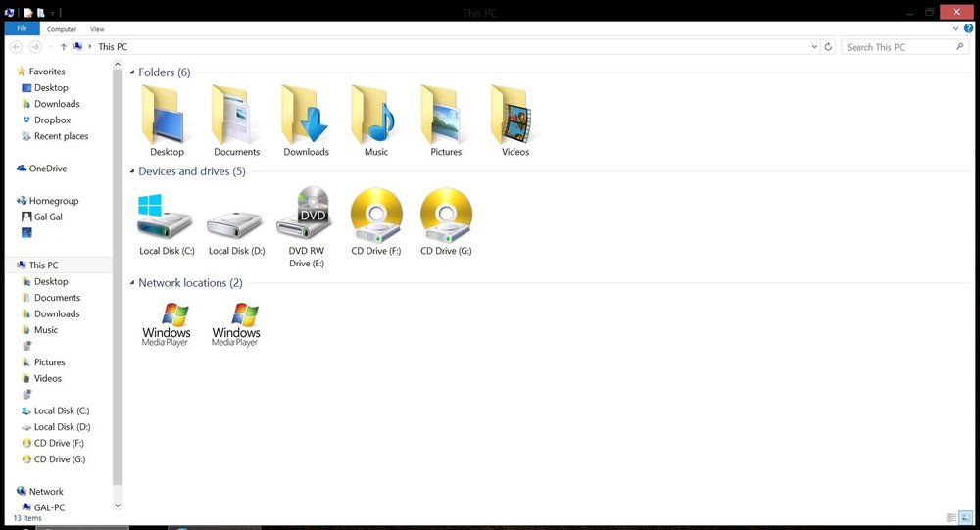Switch to large icons view in status bar
This screenshot has height=530, width=980.
pos(965,517)
